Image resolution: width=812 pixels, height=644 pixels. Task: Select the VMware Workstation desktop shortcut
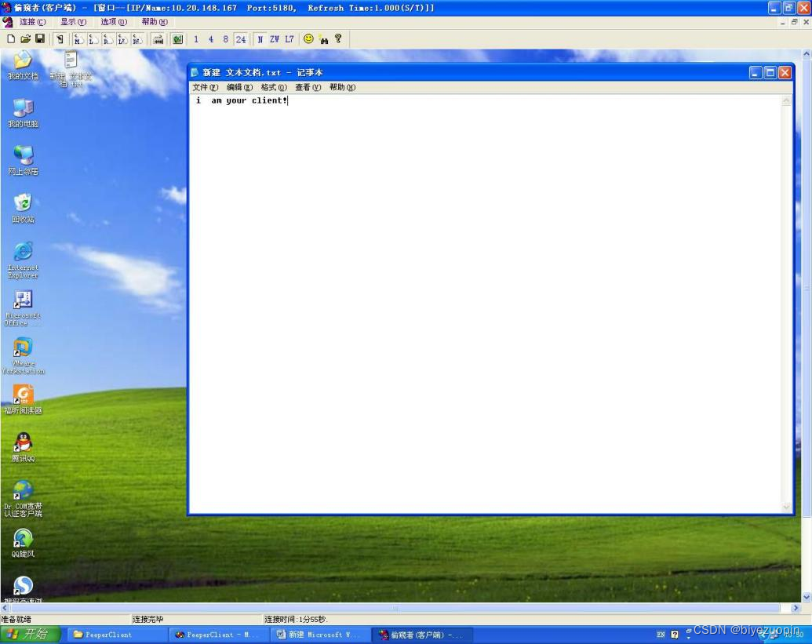(23, 356)
